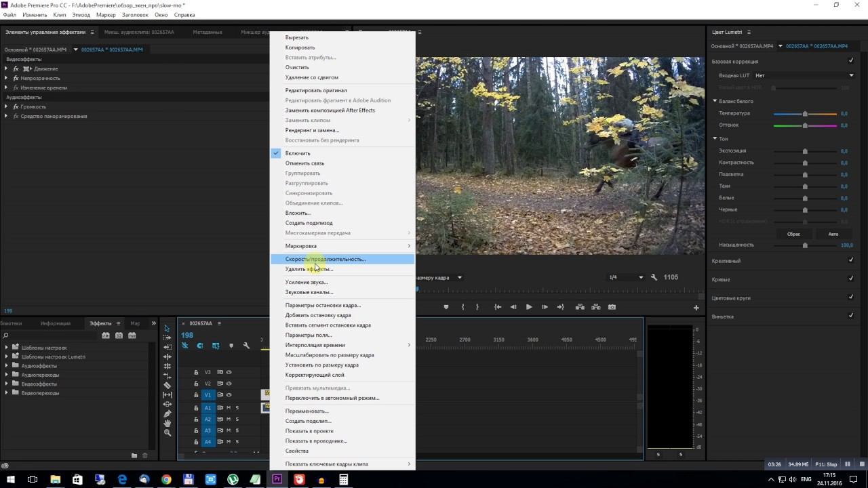Expand Volume audio effect
868x488 pixels.
(x=6, y=106)
